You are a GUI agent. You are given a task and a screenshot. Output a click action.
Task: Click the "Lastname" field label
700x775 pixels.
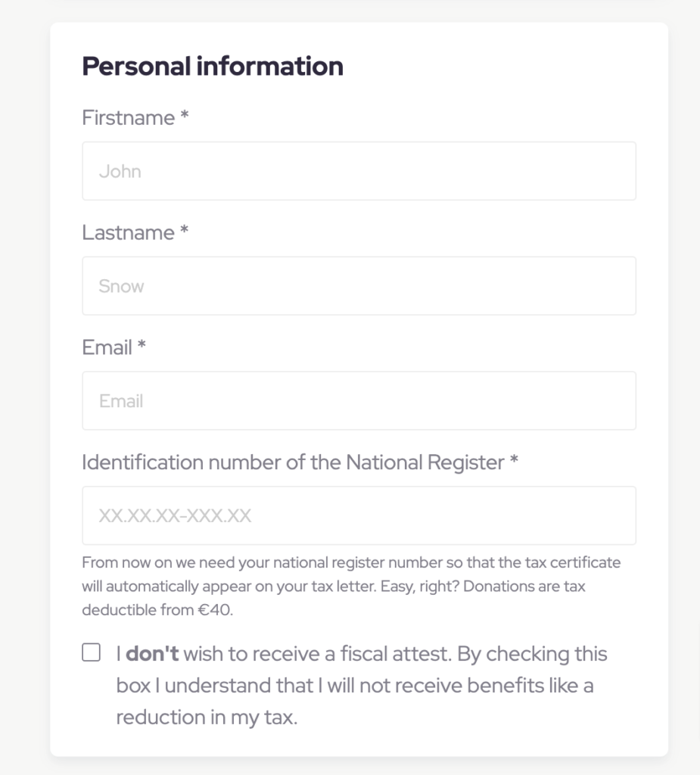tap(128, 233)
